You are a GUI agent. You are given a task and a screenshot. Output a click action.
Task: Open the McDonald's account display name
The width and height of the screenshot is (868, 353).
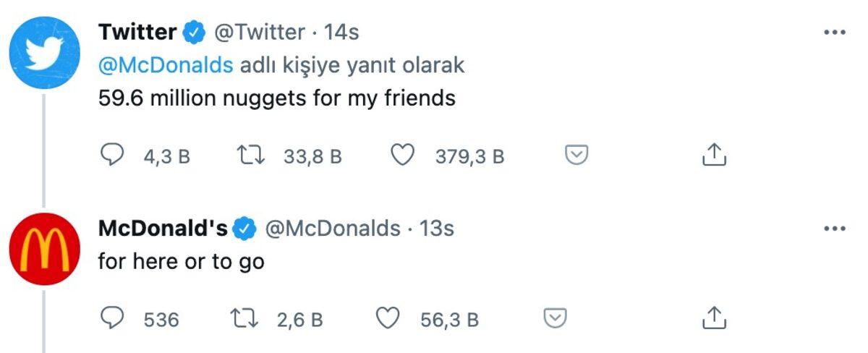[x=163, y=229]
